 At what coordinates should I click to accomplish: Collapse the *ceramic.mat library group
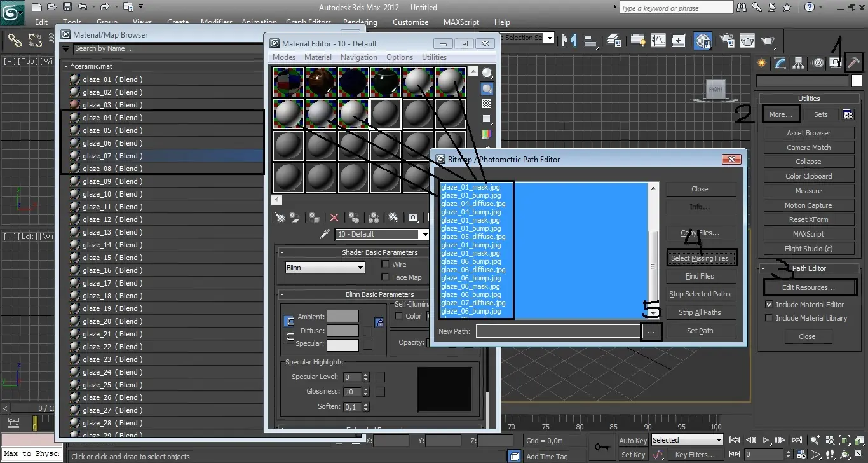[x=65, y=66]
